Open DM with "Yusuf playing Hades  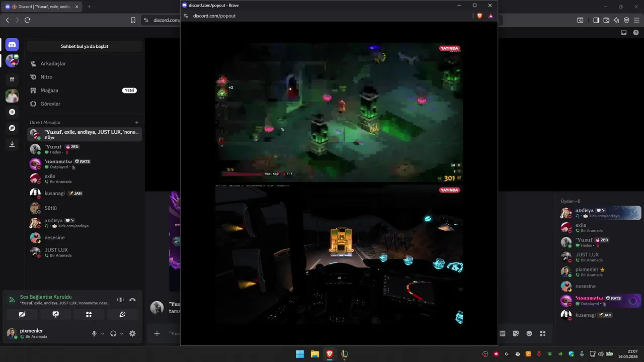click(x=85, y=149)
